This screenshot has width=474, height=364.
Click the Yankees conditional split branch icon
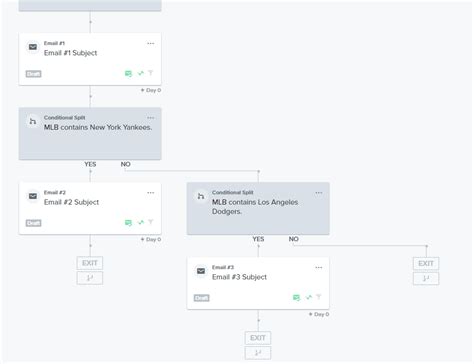point(33,121)
